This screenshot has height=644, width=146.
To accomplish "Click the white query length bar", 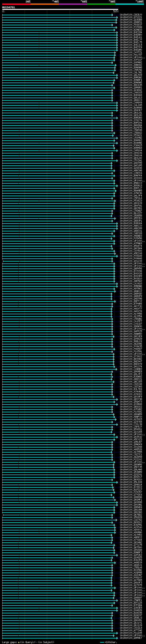I will [60, 9].
